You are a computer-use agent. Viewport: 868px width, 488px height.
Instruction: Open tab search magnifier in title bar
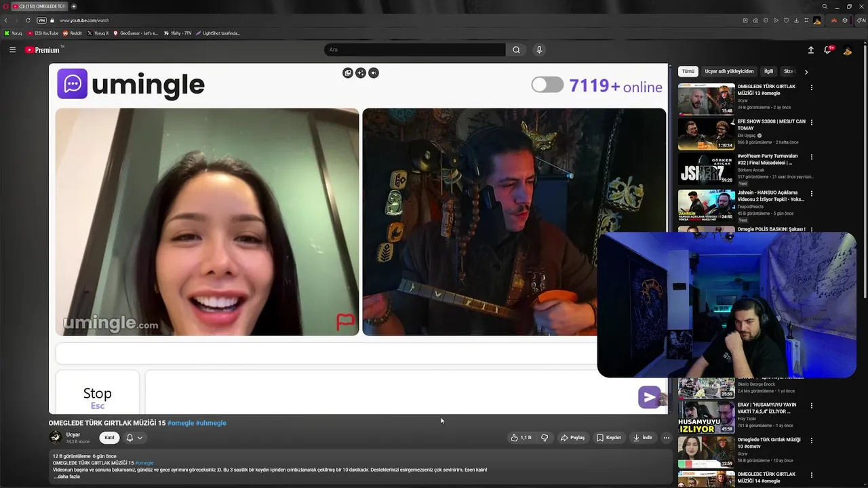point(825,6)
